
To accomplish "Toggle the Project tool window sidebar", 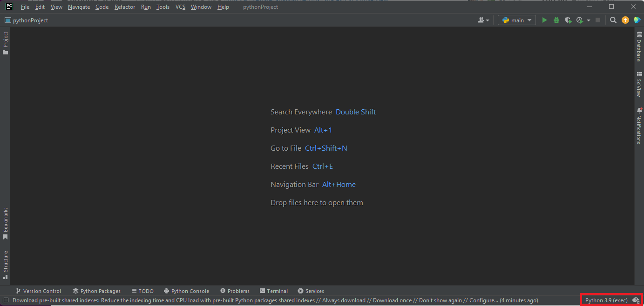I will coord(6,43).
